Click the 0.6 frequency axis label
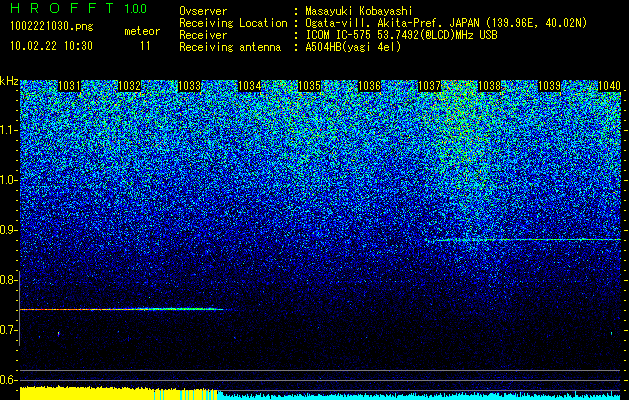The width and height of the screenshot is (629, 400). [8, 380]
